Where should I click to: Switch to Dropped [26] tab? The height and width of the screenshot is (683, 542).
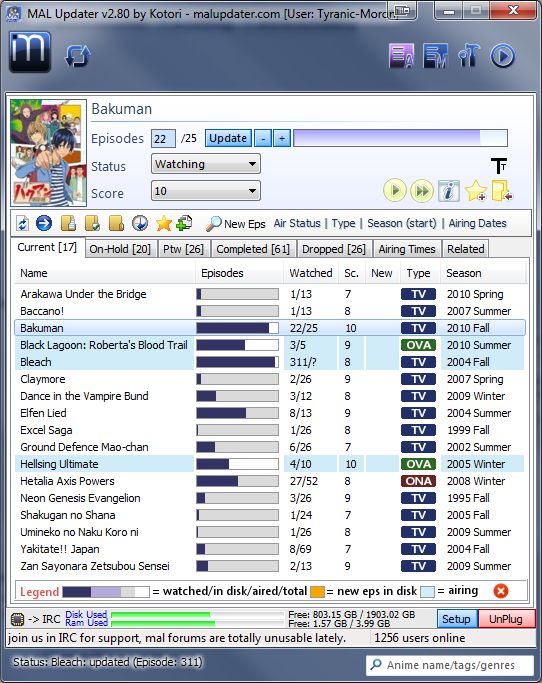(334, 249)
